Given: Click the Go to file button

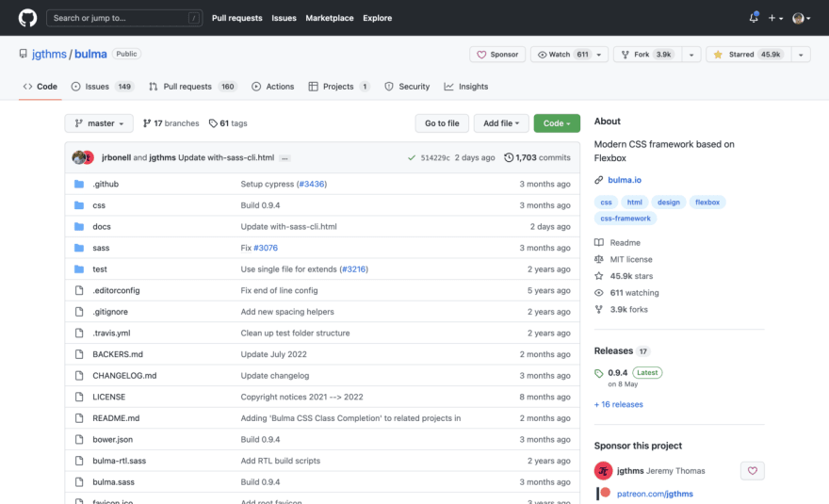Looking at the screenshot, I should point(442,123).
